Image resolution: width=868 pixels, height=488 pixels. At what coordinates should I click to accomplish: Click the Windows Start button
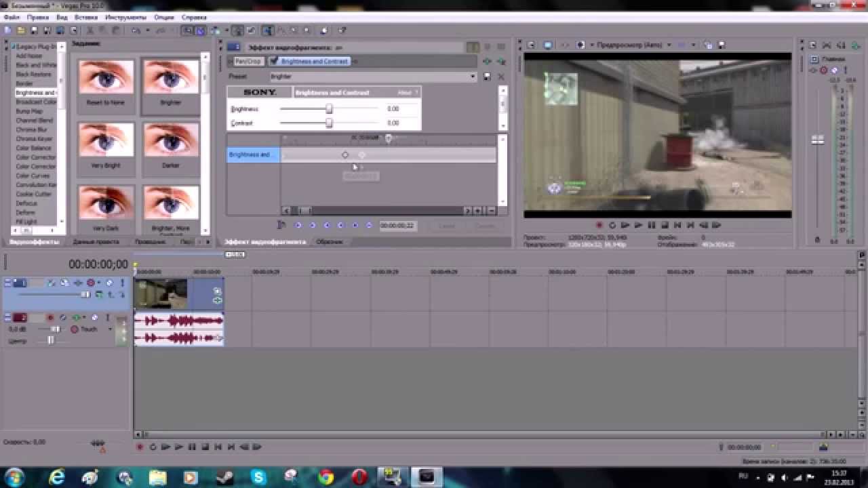point(15,477)
